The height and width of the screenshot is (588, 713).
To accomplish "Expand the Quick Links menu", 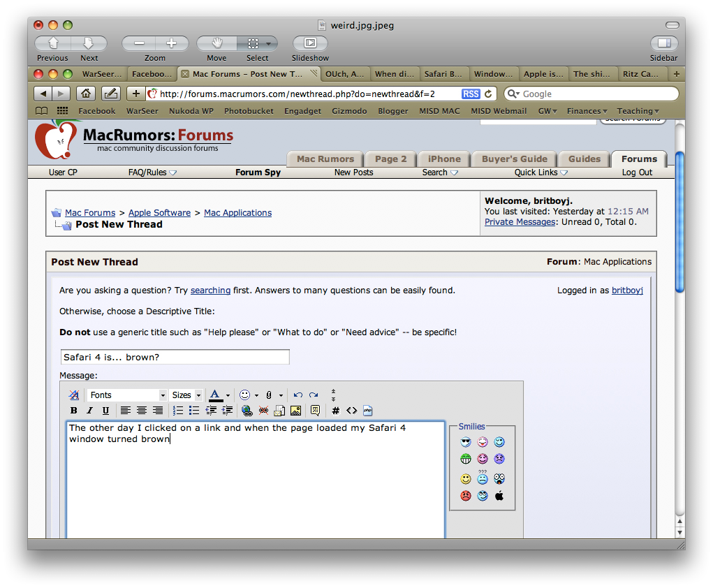I will click(541, 172).
